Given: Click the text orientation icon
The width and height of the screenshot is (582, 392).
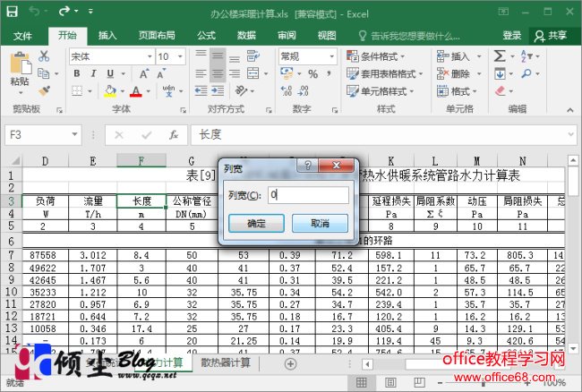Looking at the screenshot, I should [241, 91].
